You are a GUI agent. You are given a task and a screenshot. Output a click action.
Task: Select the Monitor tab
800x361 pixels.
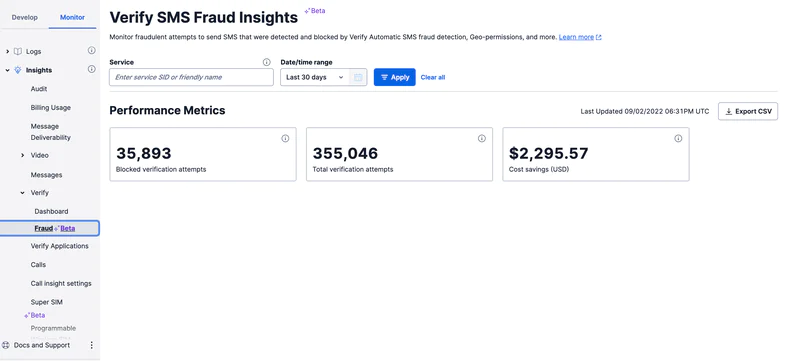pos(72,17)
